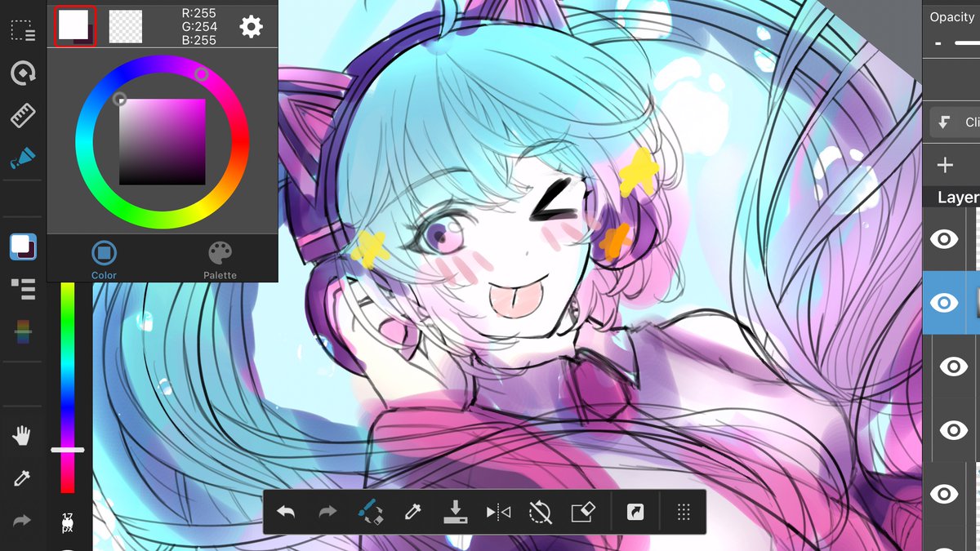Decrease opacity with the minus button
The image size is (980, 551).
(938, 43)
